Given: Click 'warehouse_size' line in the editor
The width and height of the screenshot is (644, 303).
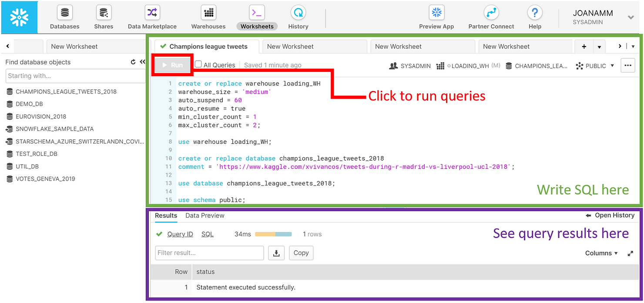Looking at the screenshot, I should [225, 92].
